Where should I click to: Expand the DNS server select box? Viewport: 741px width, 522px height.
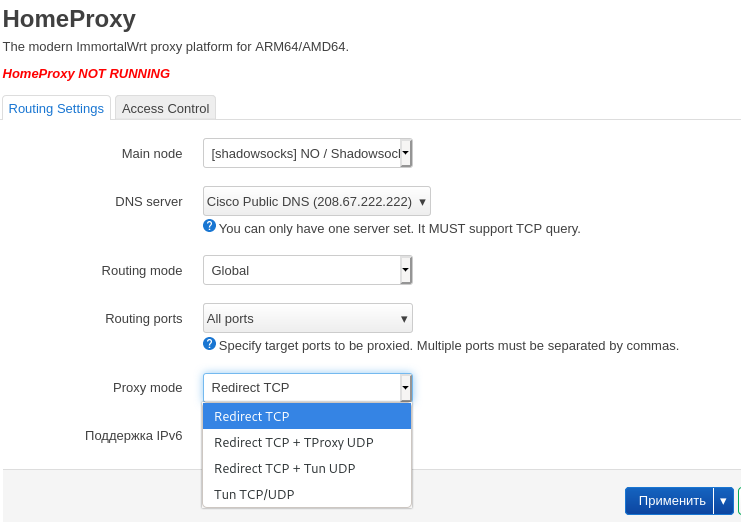[316, 201]
